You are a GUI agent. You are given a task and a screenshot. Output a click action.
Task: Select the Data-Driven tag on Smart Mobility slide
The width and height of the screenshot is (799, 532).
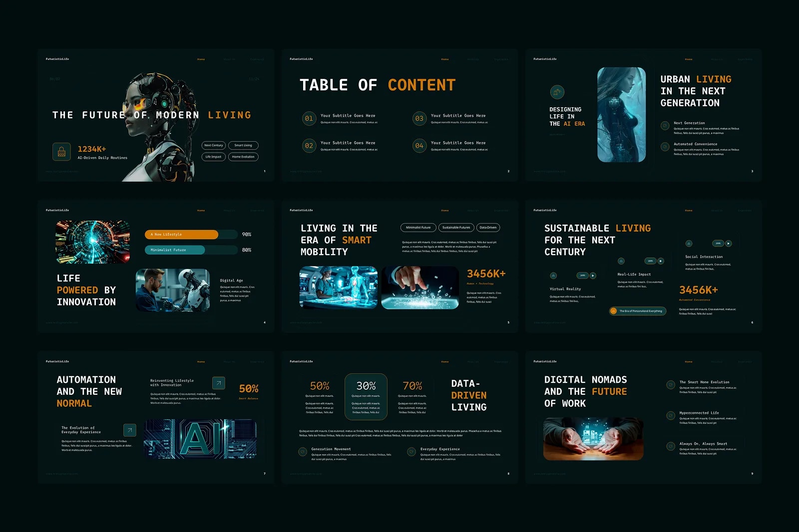tap(488, 228)
